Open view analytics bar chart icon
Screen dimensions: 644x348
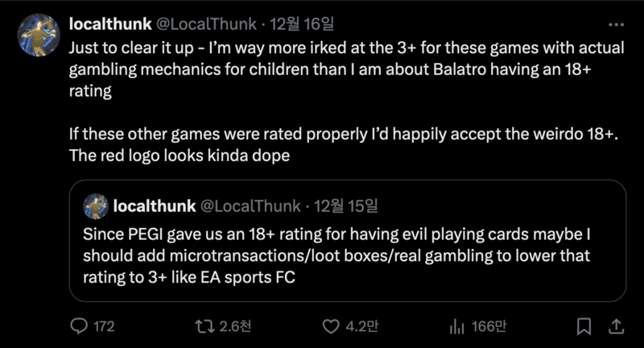pyautogui.click(x=458, y=326)
